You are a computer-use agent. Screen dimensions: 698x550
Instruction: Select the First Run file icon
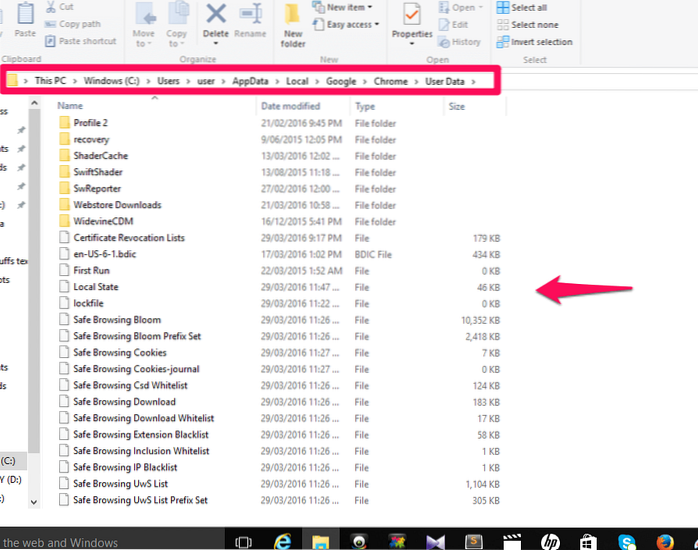click(65, 270)
